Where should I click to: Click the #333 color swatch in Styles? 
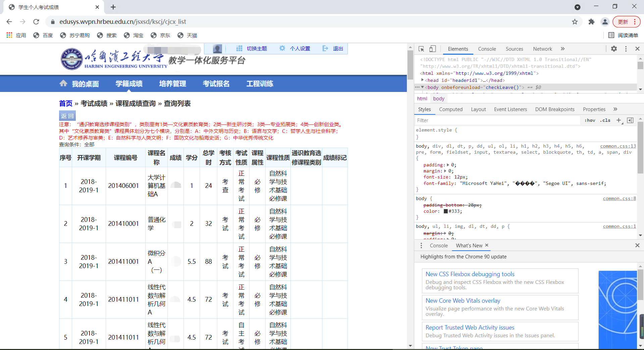click(445, 211)
